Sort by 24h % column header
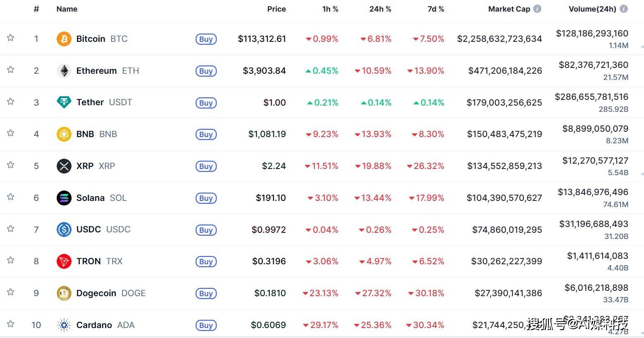The image size is (644, 338). [380, 9]
